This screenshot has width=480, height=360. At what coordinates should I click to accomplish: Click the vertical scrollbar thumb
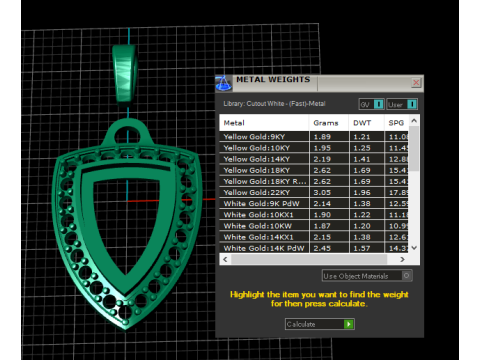(x=414, y=149)
